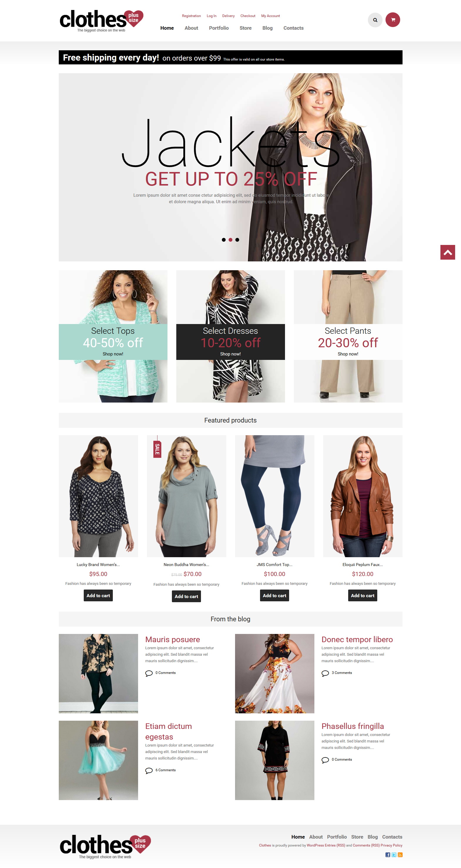Screen dimensions: 461x868
Task: Open the Store menu item in header
Action: [x=246, y=28]
